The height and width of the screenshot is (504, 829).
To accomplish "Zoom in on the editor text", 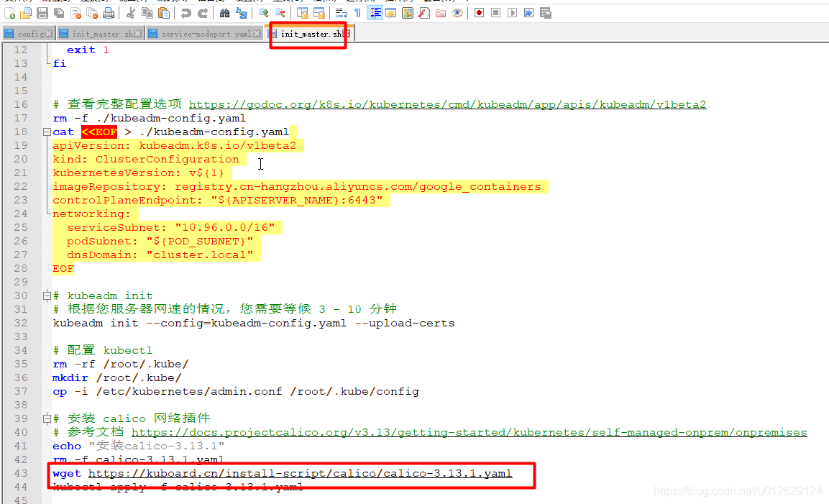I will click(263, 13).
